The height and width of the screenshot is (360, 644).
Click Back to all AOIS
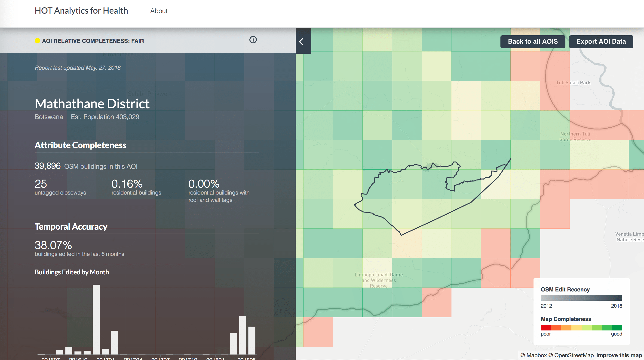click(x=533, y=42)
